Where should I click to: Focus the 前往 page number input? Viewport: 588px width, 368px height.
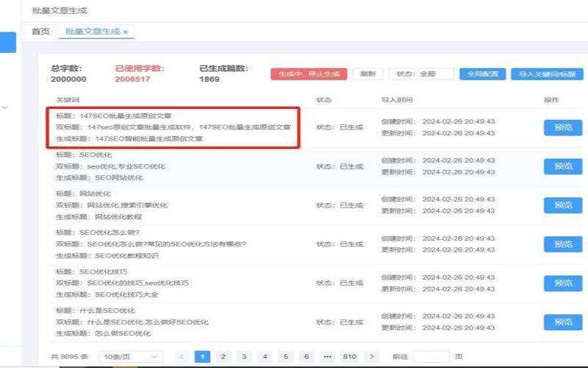tap(431, 356)
